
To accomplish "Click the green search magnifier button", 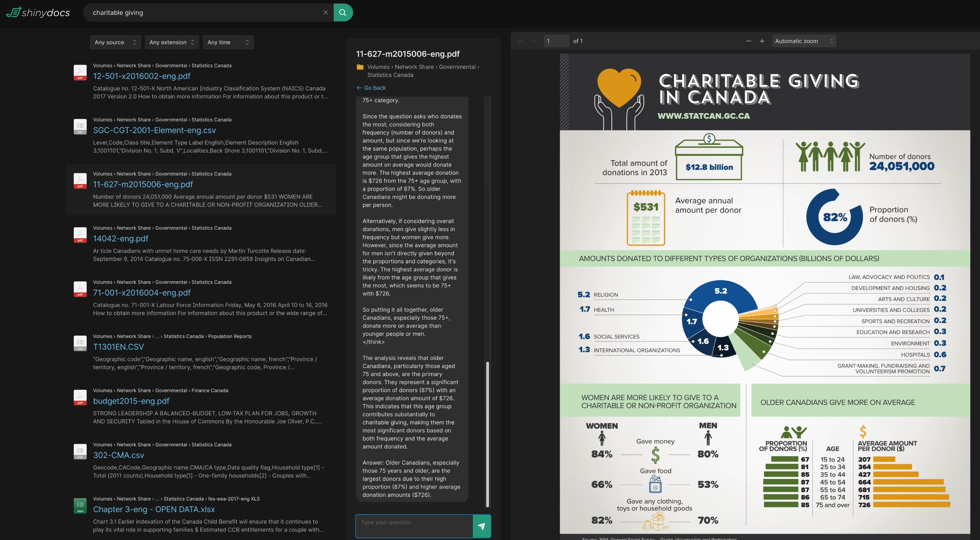I will pos(343,13).
